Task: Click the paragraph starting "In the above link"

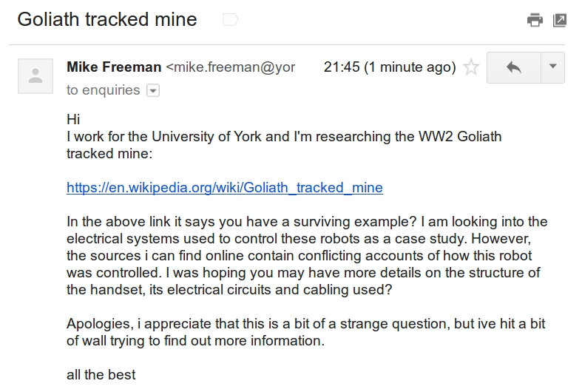Action: point(307,255)
